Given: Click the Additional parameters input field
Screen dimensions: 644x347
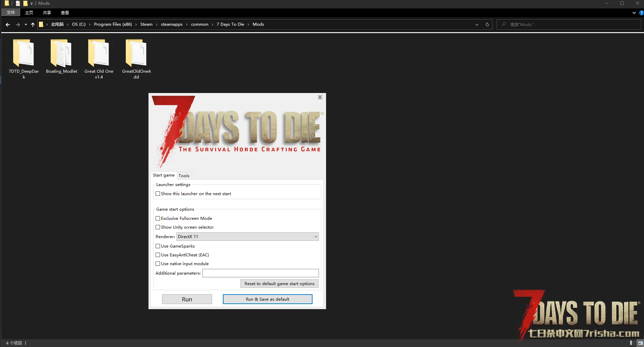Looking at the screenshot, I should tap(260, 273).
